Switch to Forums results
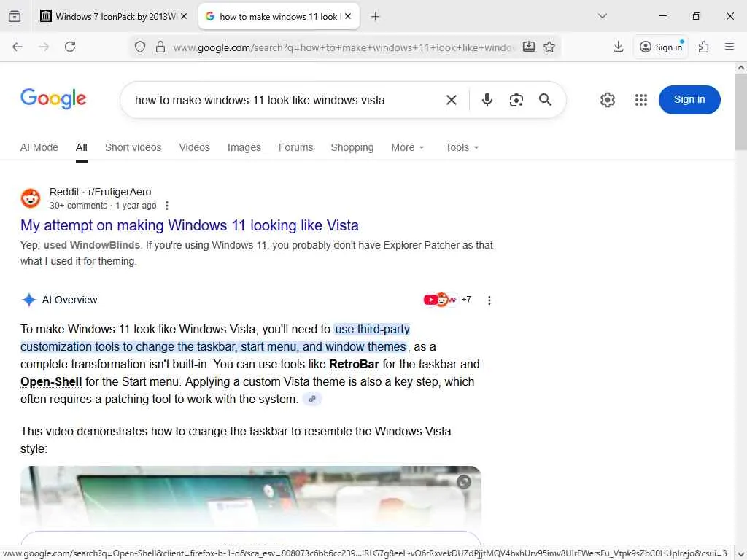 click(x=296, y=147)
